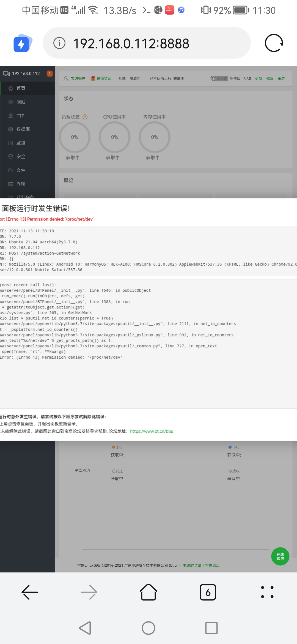The width and height of the screenshot is (297, 644).
Task: Click the monitor icon beside 192.168.0.112
Action: point(6,74)
